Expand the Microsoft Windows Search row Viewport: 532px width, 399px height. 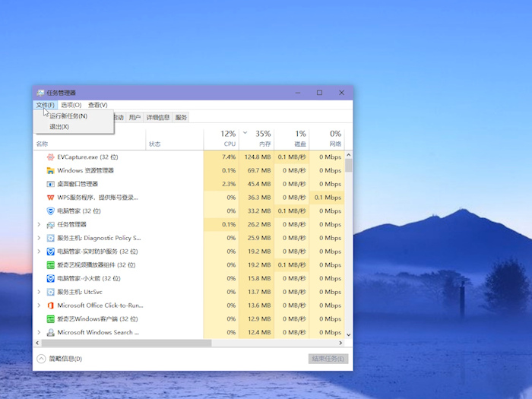pos(40,333)
